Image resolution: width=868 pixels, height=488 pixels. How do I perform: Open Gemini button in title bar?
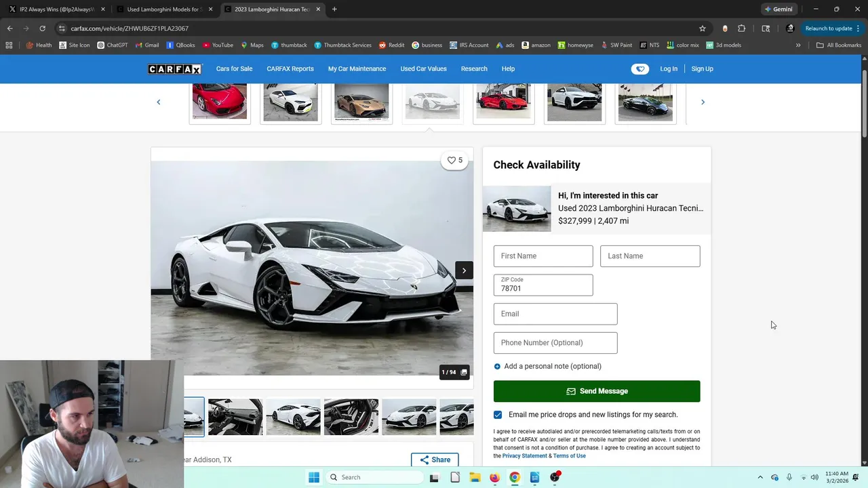coord(778,9)
